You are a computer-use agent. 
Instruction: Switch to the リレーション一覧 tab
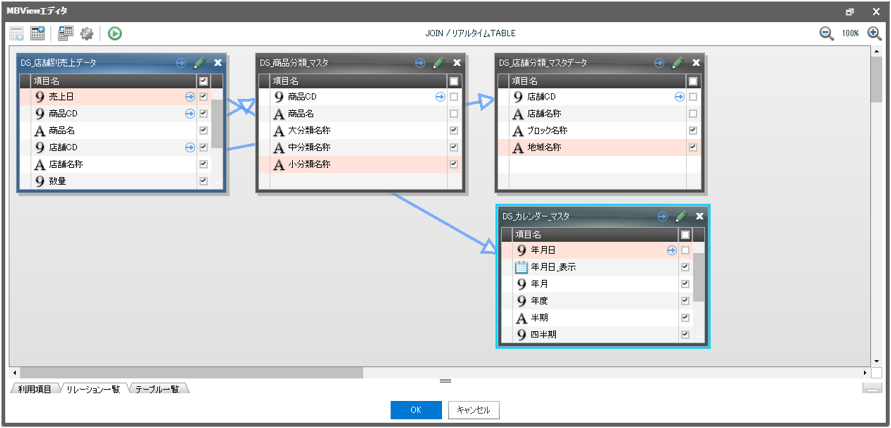click(x=93, y=389)
